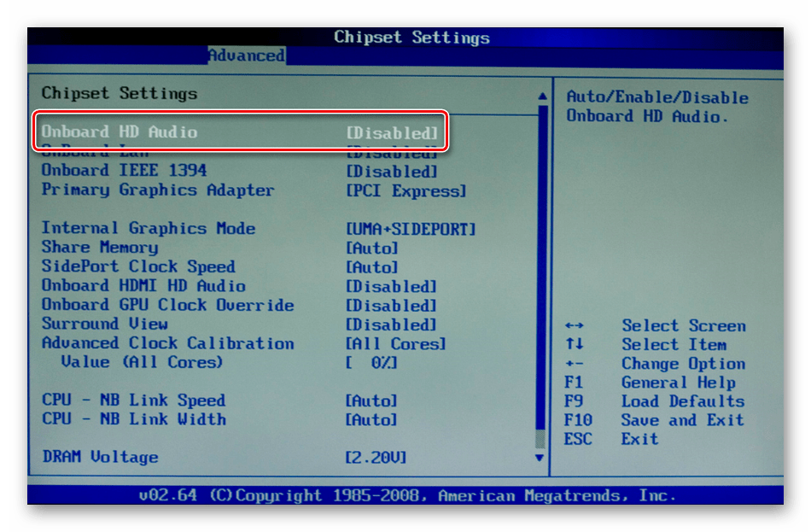Click the plus-minus key icon
This screenshot has width=811, height=532.
[575, 364]
